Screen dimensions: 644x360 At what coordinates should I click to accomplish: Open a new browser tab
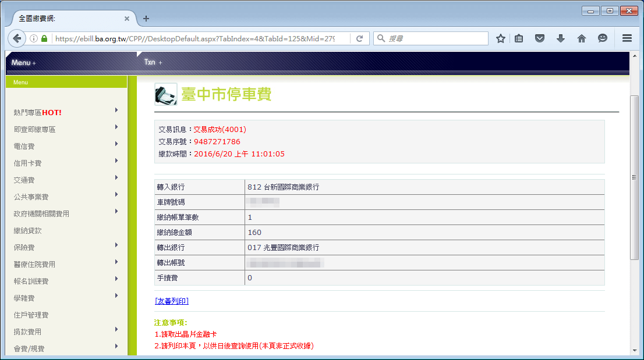(x=145, y=17)
